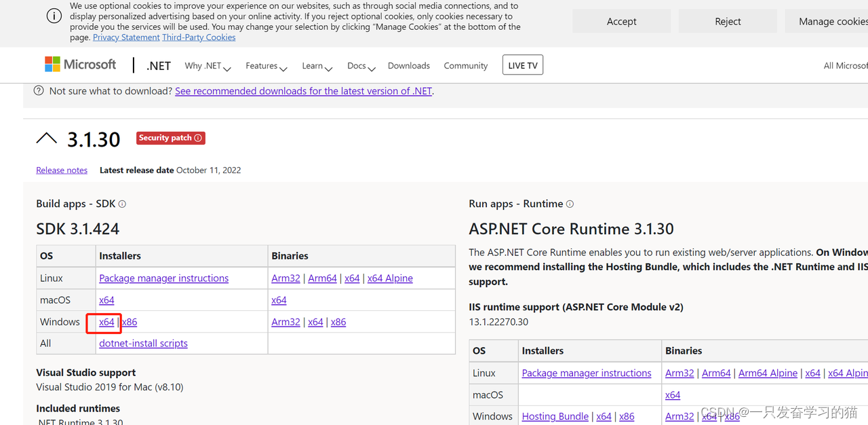Open the Why .NET dropdown menu

pyautogui.click(x=208, y=66)
